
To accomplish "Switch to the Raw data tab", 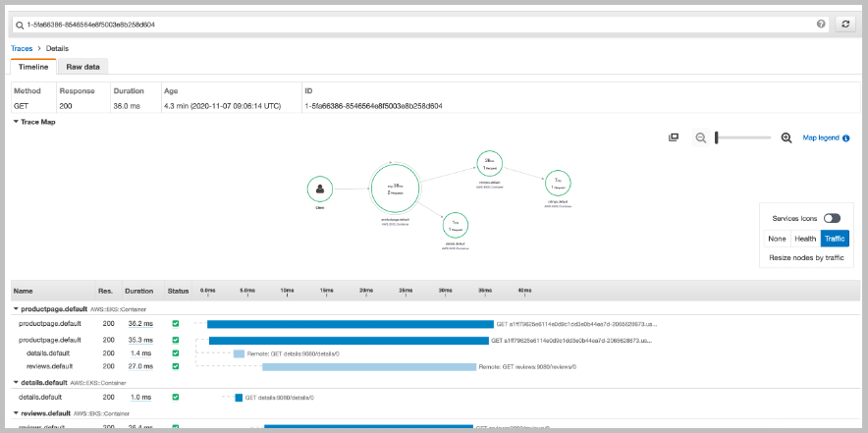I will (x=83, y=67).
